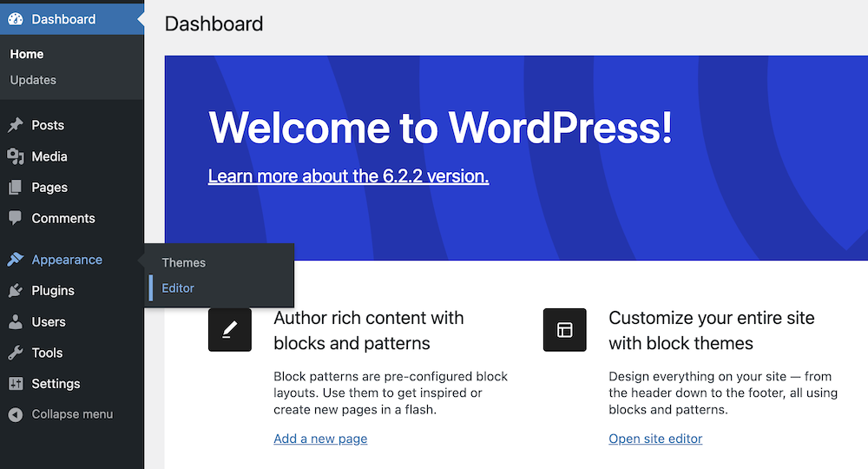Open the Updates submenu item
Screen dimensions: 868x469
pyautogui.click(x=33, y=80)
